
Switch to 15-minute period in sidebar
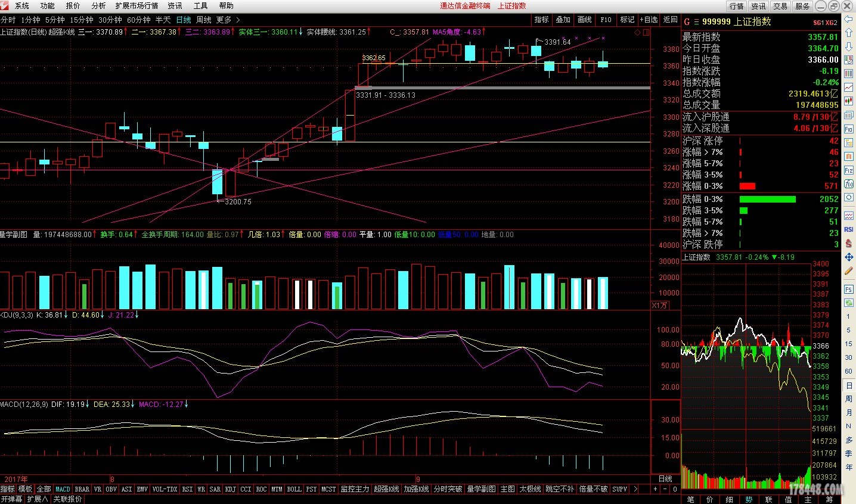pos(849,344)
